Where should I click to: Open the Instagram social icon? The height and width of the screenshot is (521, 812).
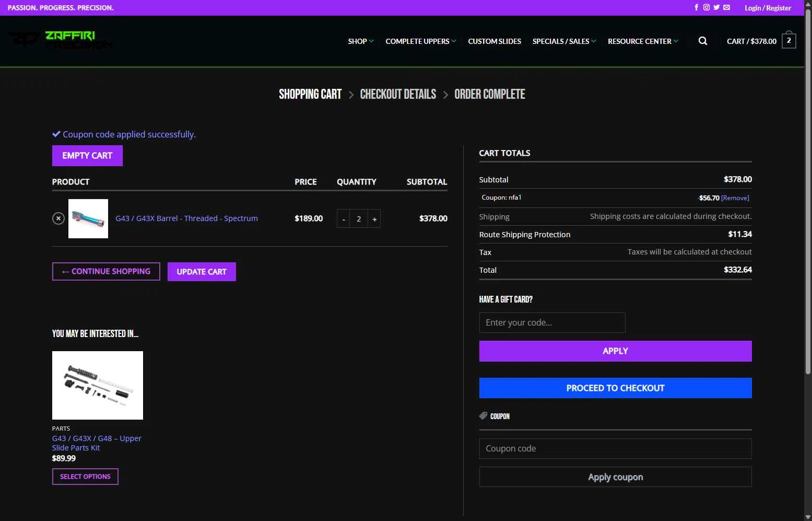tap(706, 7)
